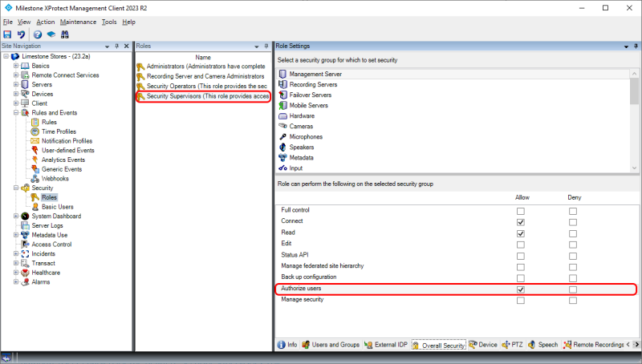Check Allow for Status API
The width and height of the screenshot is (642, 364).
[x=520, y=257]
